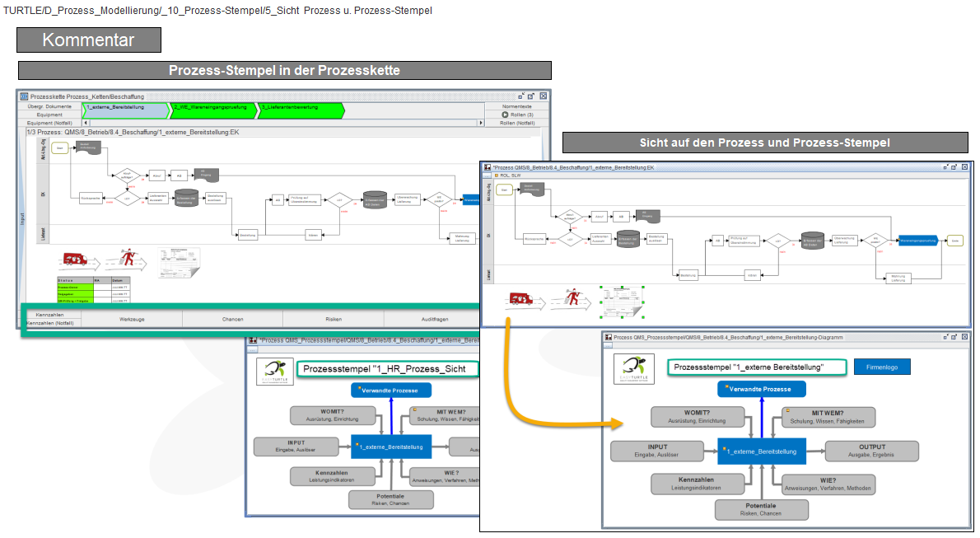The height and width of the screenshot is (538, 980).
Task: Click the Prozesskette window title icon
Action: pyautogui.click(x=25, y=96)
